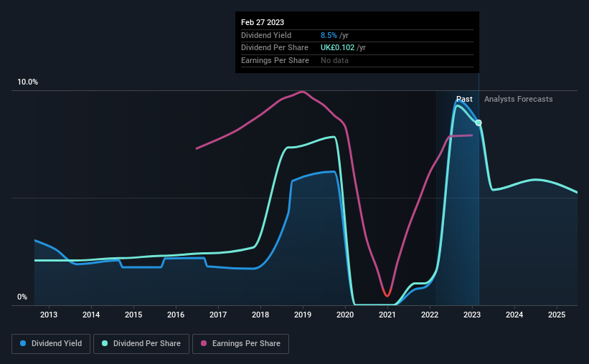Click the highlighted data point marker on chart
The width and height of the screenshot is (589, 364).
tap(479, 123)
